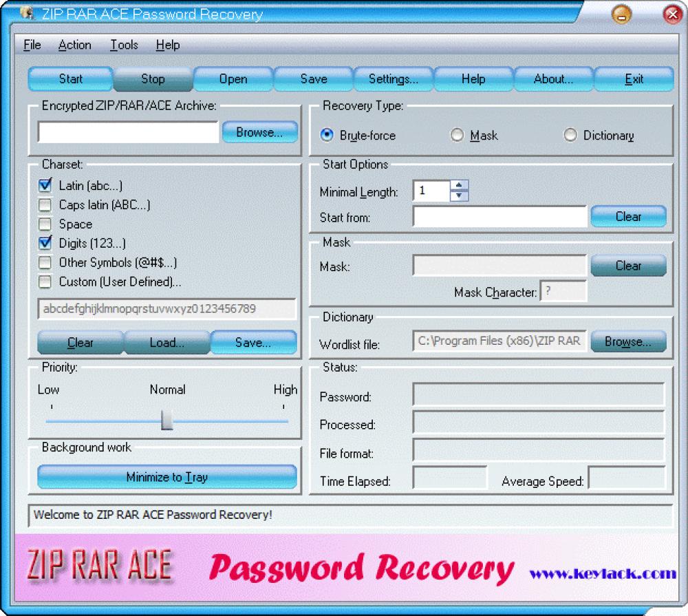688x616 pixels.
Task: Select the Mask recovery type
Action: pos(457,135)
